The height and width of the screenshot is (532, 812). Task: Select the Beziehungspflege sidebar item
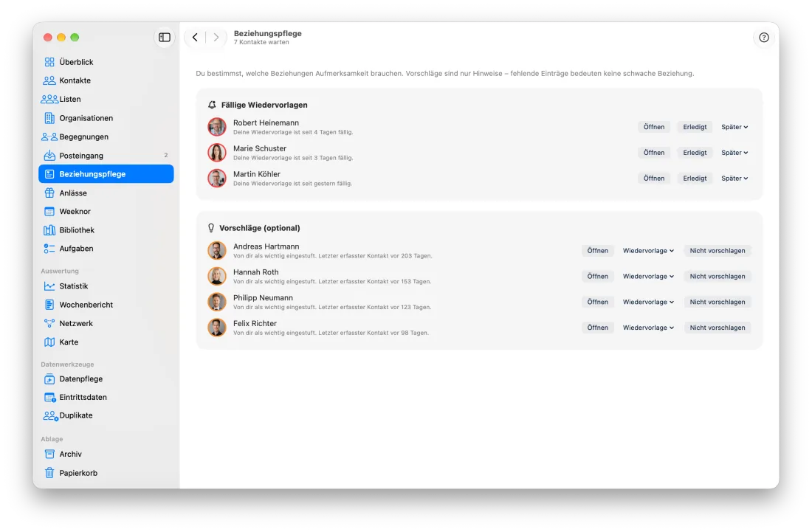tap(106, 174)
